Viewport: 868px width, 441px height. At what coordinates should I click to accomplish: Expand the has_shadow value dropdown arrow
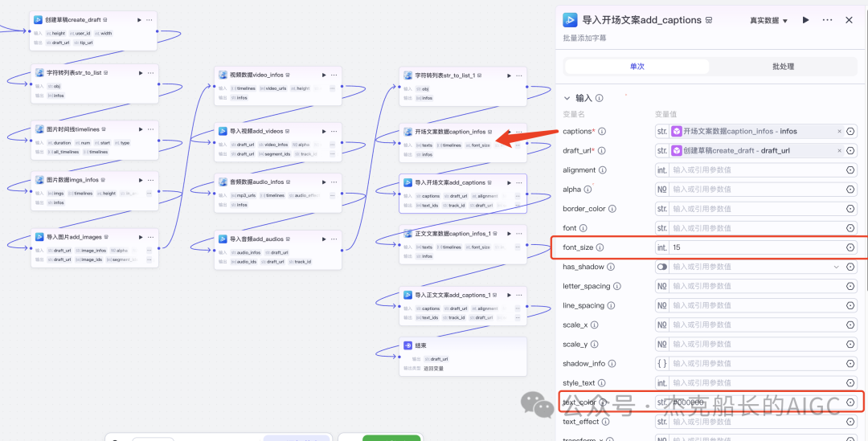click(x=836, y=267)
